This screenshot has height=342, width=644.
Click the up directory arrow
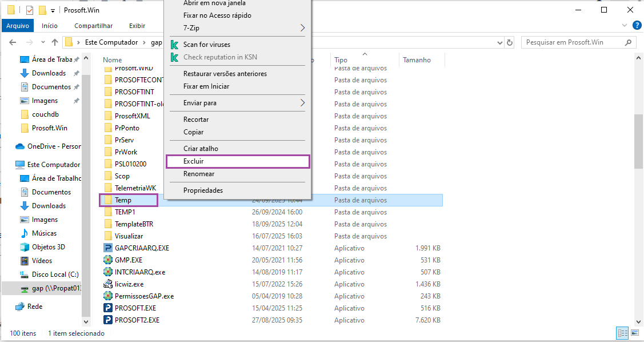pos(55,42)
